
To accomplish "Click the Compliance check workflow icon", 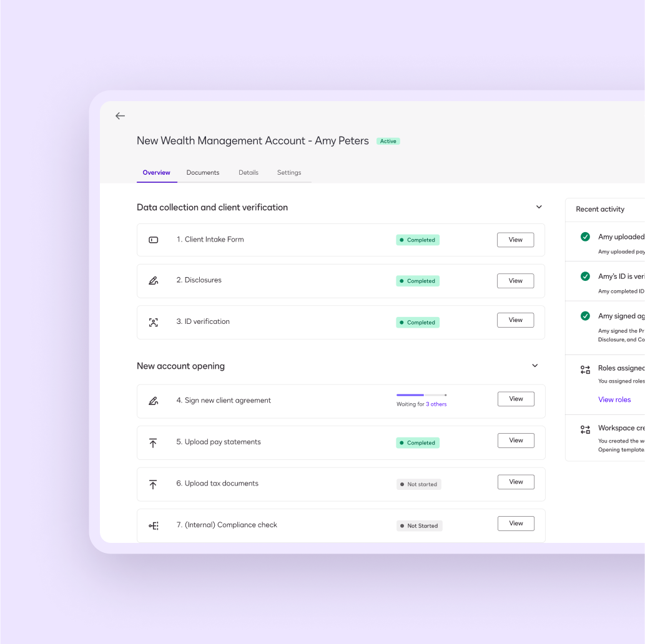I will (x=154, y=525).
